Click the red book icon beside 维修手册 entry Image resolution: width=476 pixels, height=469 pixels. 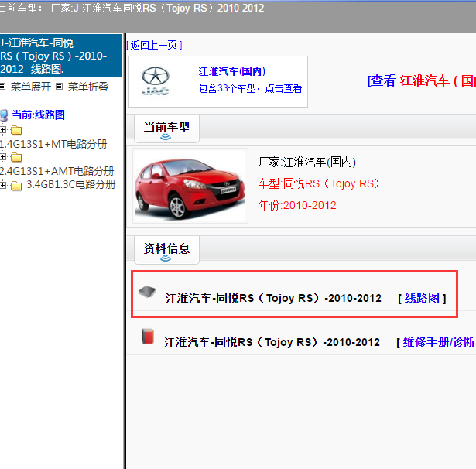pos(148,336)
